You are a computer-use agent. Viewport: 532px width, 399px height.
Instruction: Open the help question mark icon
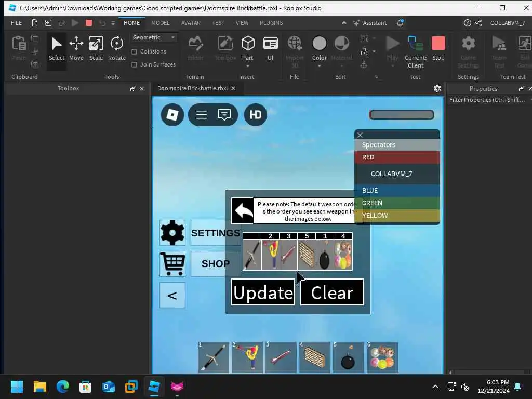(467, 23)
